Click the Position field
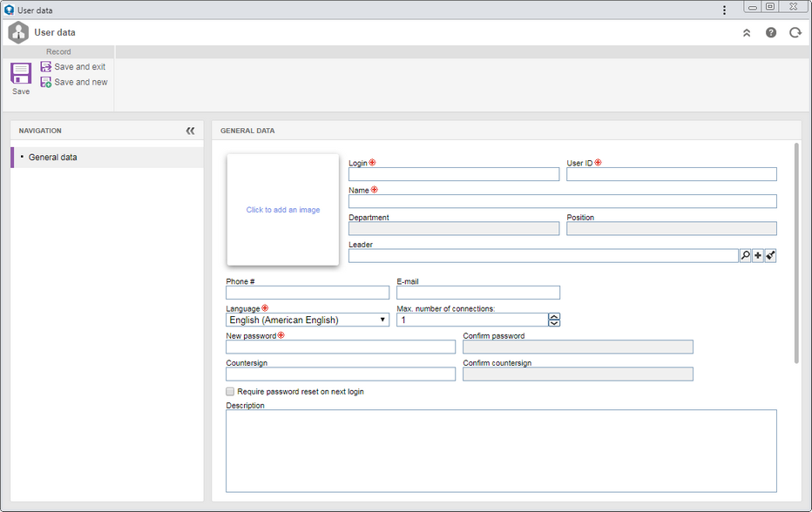This screenshot has height=512, width=812. [671, 228]
